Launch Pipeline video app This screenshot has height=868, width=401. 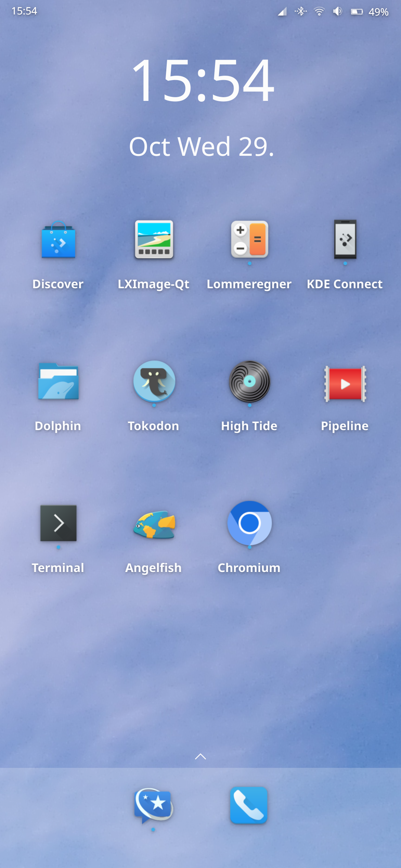click(x=345, y=383)
